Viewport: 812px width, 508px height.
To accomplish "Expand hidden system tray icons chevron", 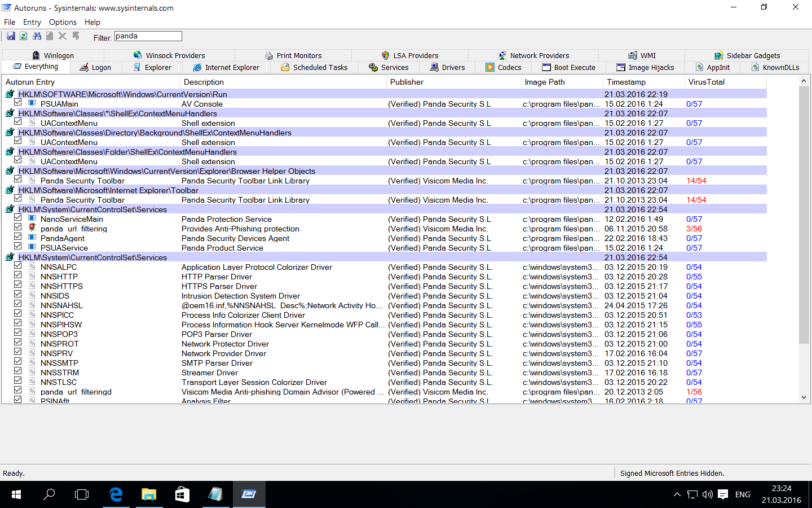I will (x=677, y=494).
